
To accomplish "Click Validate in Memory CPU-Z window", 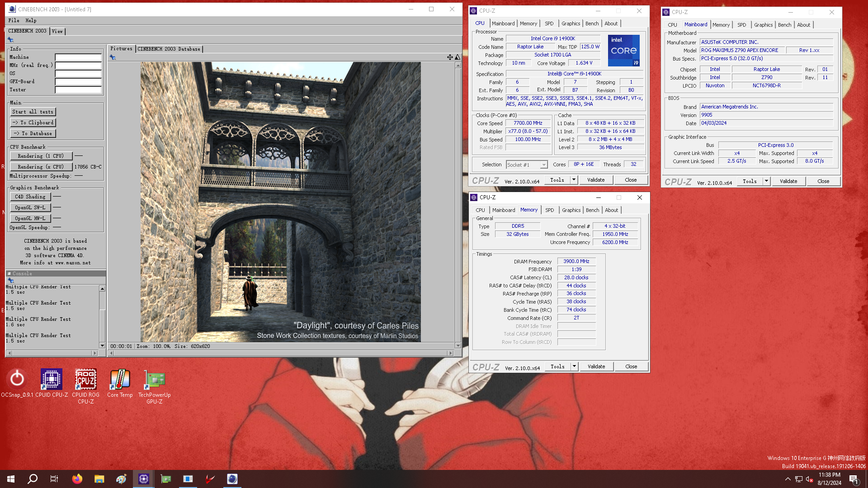I will tap(596, 366).
